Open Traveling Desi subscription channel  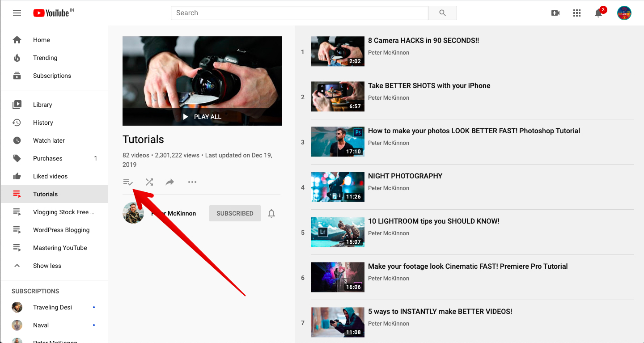tap(54, 307)
